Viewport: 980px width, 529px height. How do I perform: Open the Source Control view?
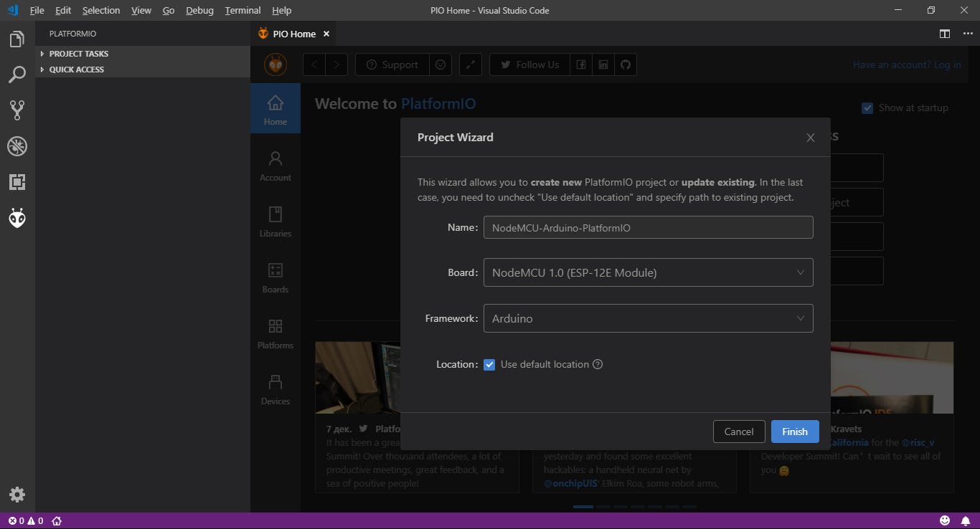17,110
